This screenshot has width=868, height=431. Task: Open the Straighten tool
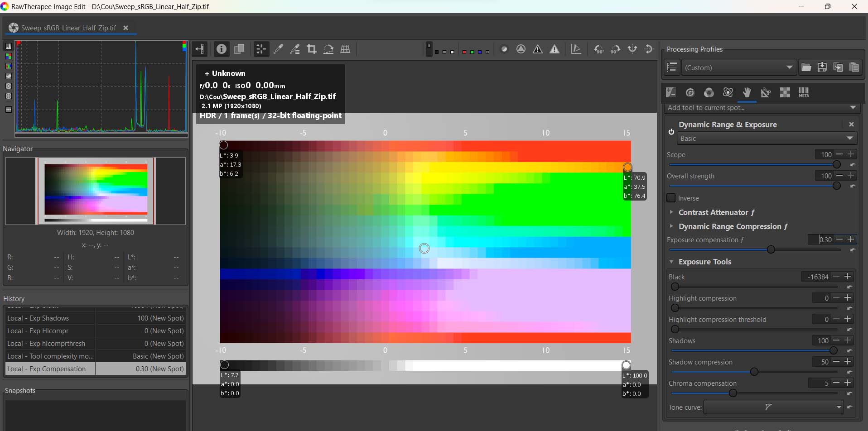pos(328,49)
